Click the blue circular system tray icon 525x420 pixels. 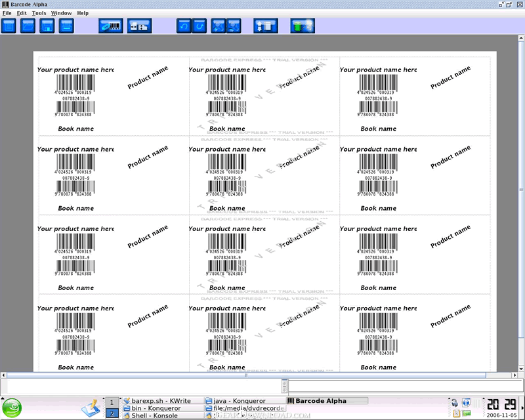(466, 402)
